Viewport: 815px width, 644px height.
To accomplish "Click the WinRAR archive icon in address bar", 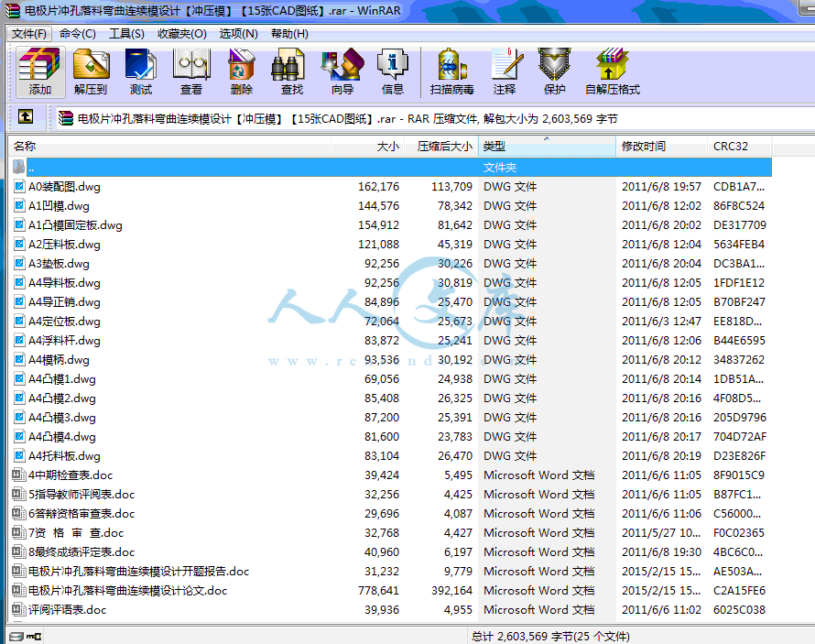I will [x=66, y=118].
